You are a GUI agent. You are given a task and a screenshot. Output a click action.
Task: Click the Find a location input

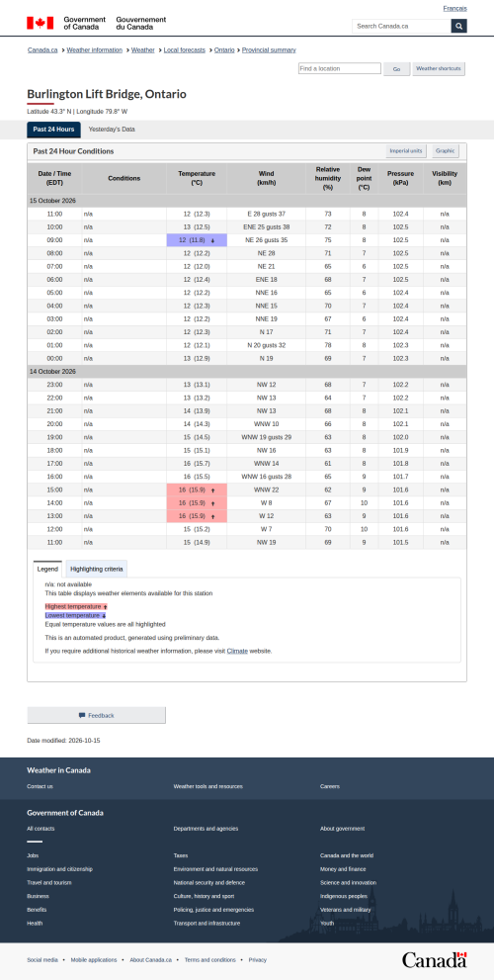point(339,69)
